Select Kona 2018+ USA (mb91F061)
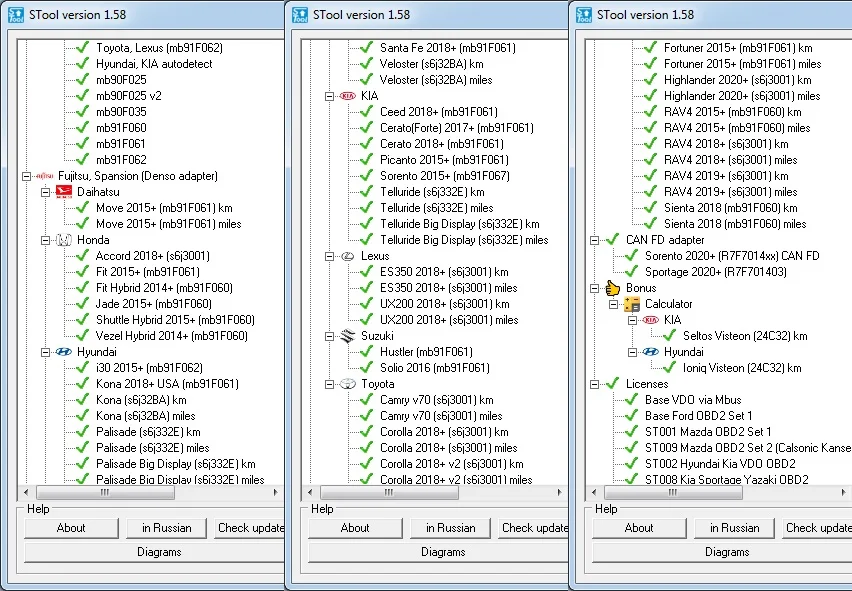This screenshot has width=852, height=591. 167,384
